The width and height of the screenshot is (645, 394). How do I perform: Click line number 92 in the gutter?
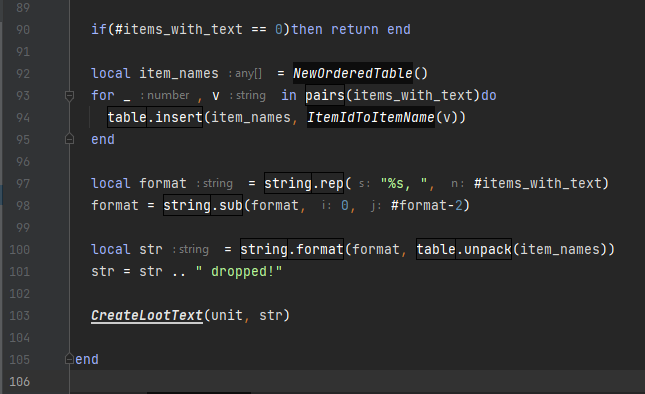click(23, 74)
